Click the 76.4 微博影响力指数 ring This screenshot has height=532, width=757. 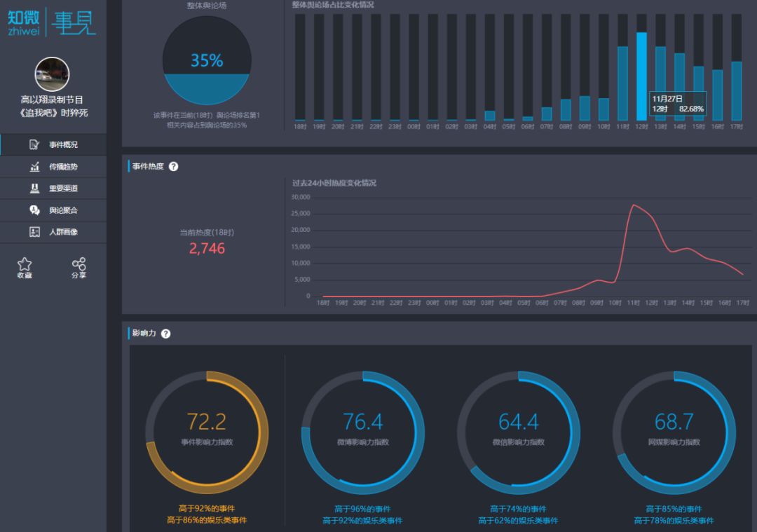coord(362,432)
